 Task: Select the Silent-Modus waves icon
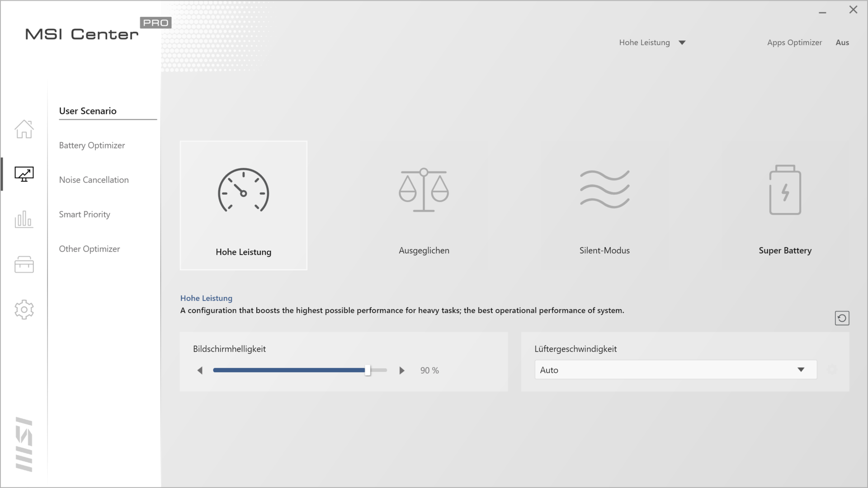point(604,190)
